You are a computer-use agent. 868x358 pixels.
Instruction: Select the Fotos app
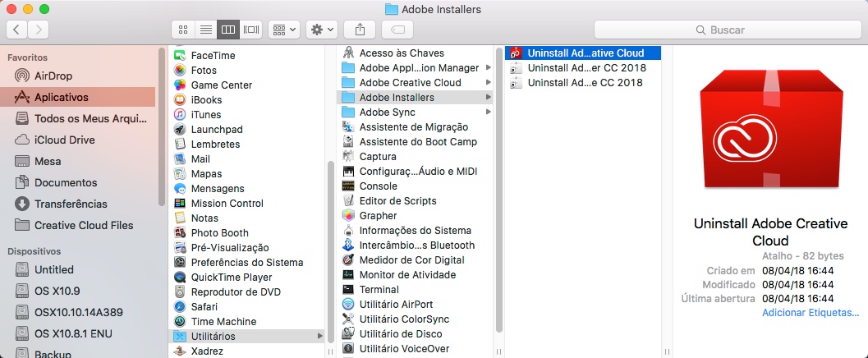(x=247, y=71)
